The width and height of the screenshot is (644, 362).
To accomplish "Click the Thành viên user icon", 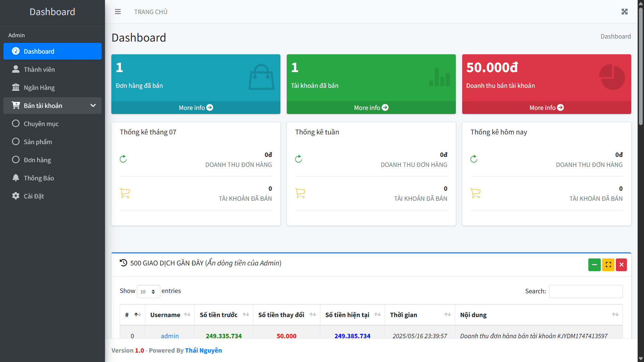I will tap(16, 69).
